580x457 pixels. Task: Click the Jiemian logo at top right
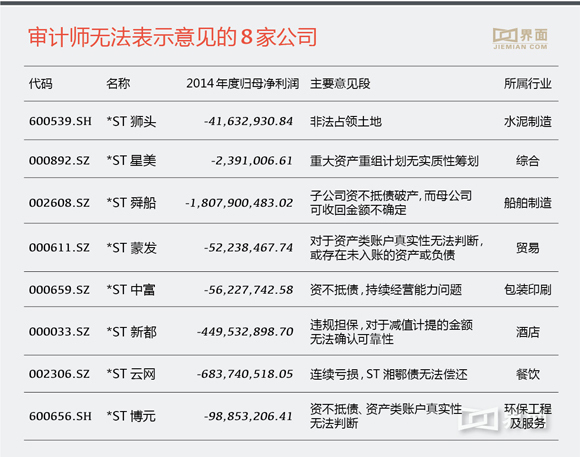[520, 38]
